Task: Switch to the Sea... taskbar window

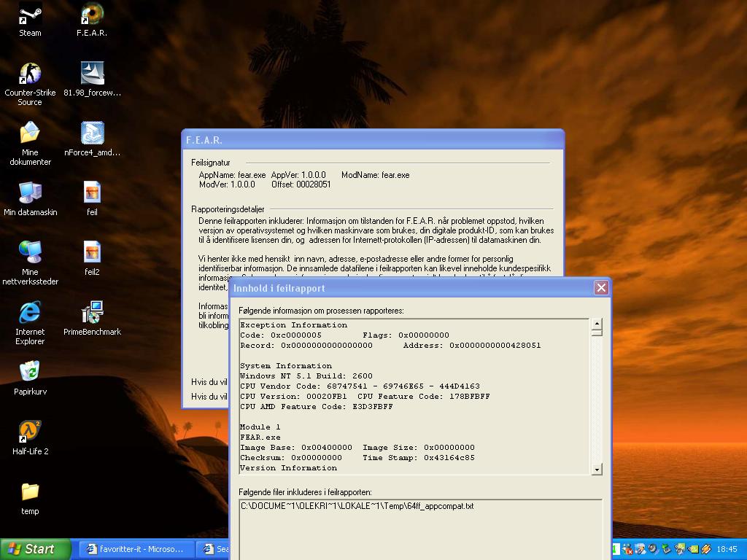Action: click(x=213, y=549)
